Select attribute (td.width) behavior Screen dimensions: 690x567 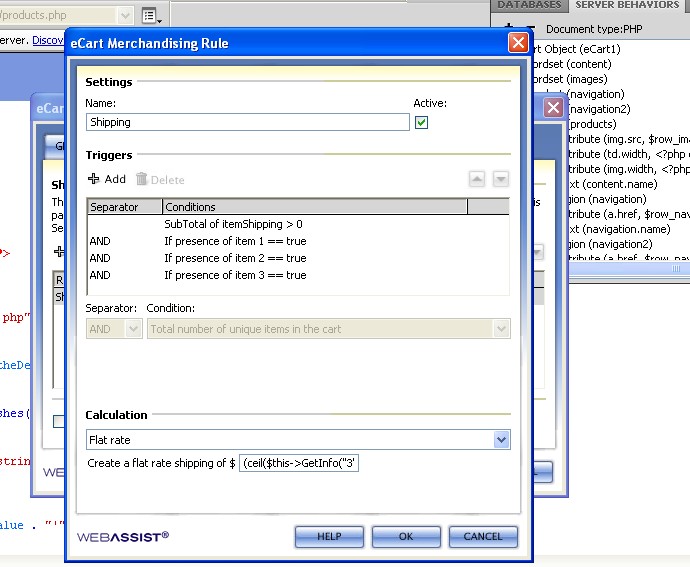tap(629, 154)
